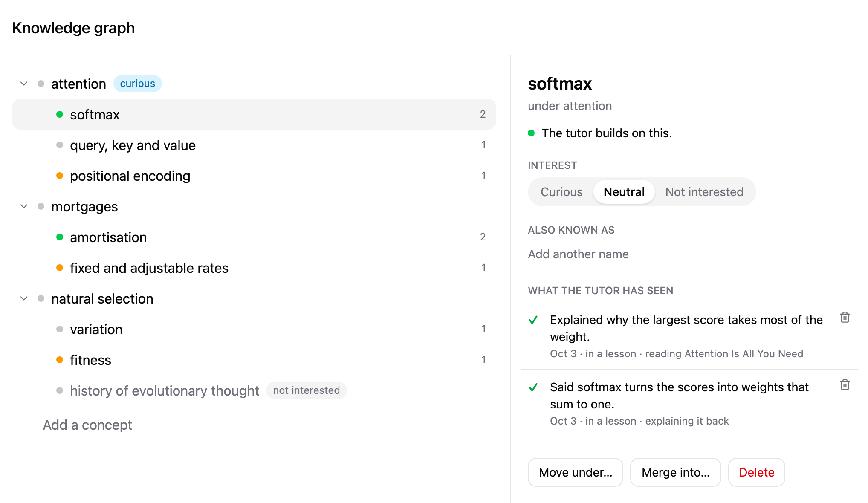The image size is (868, 503).
Task: Collapse the attention concept group
Action: (24, 84)
